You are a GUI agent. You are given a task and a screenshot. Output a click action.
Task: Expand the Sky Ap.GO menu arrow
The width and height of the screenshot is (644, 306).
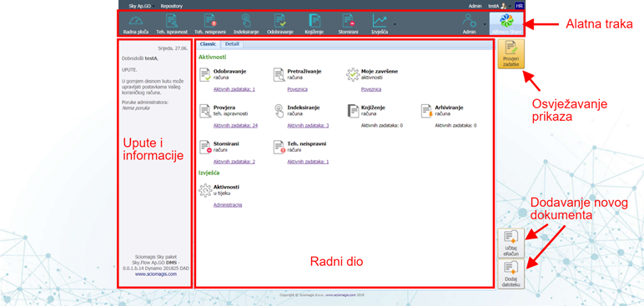[x=153, y=7]
